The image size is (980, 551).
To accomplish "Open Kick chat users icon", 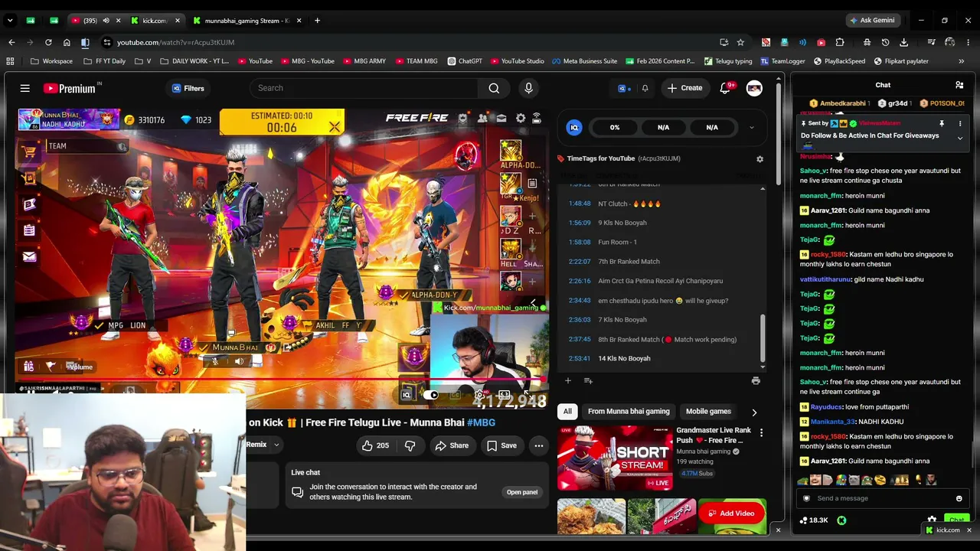I will pyautogui.click(x=959, y=85).
